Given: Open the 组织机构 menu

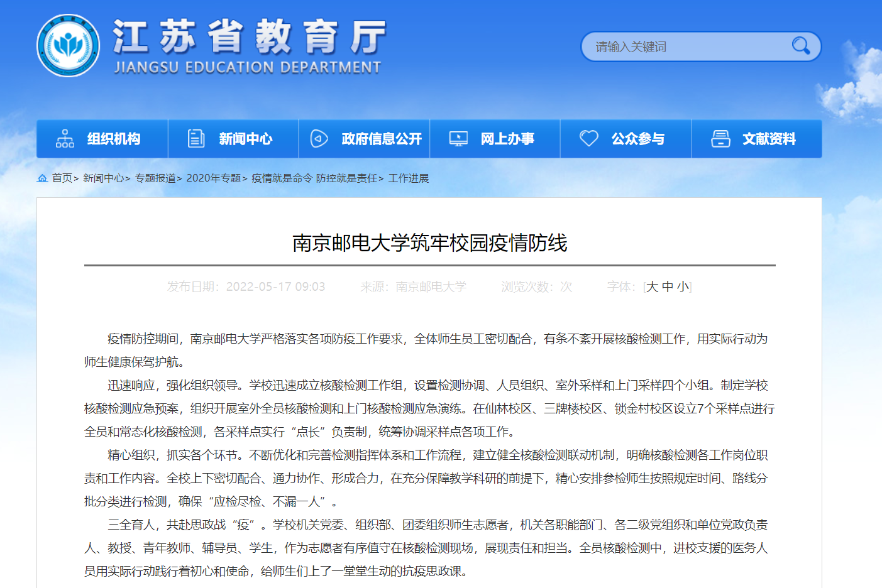Looking at the screenshot, I should (x=102, y=139).
